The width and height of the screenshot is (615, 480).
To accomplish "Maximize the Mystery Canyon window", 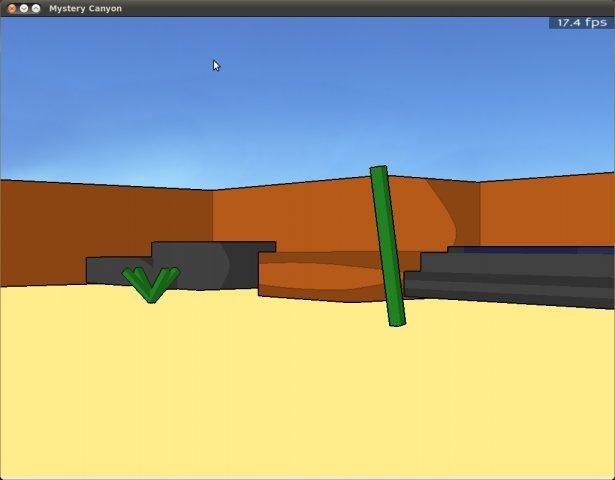I will click(x=36, y=8).
